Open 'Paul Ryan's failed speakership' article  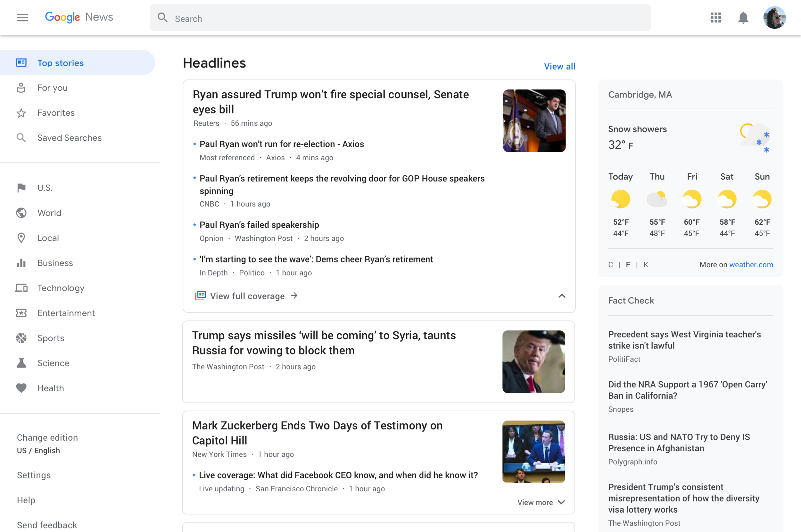tap(259, 225)
